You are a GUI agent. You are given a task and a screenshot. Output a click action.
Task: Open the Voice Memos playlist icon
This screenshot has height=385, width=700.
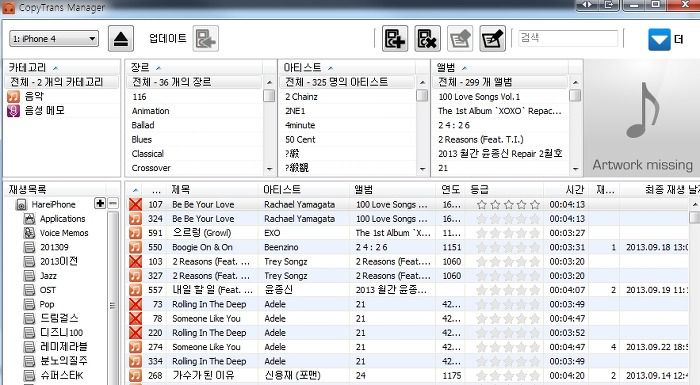coord(29,233)
